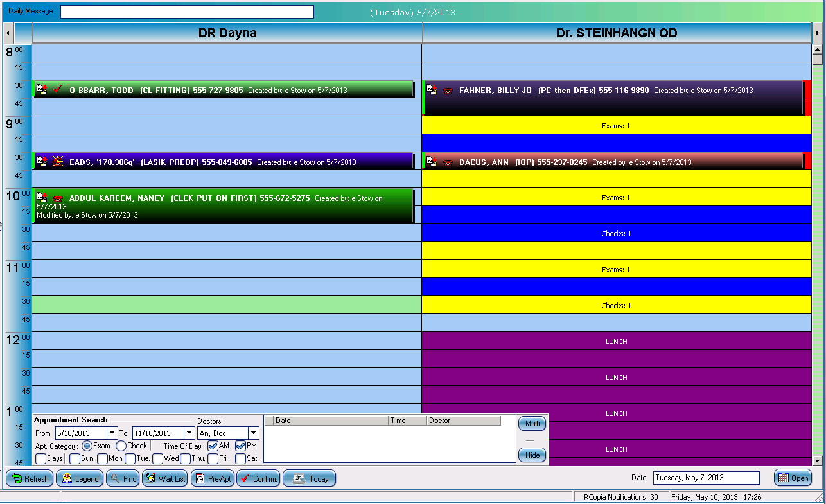The height and width of the screenshot is (504, 826).
Task: Click the Wait List button
Action: tap(164, 478)
